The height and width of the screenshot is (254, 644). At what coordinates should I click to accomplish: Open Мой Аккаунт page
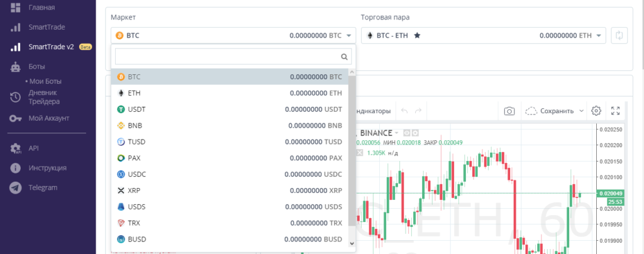(49, 118)
